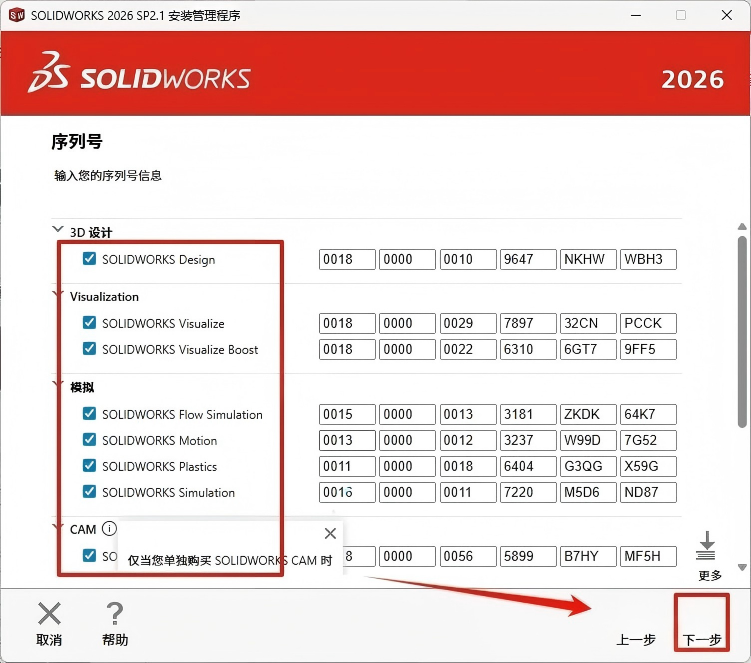Image resolution: width=751 pixels, height=663 pixels.
Task: Click the CAM info circle icon
Action: pyautogui.click(x=109, y=528)
